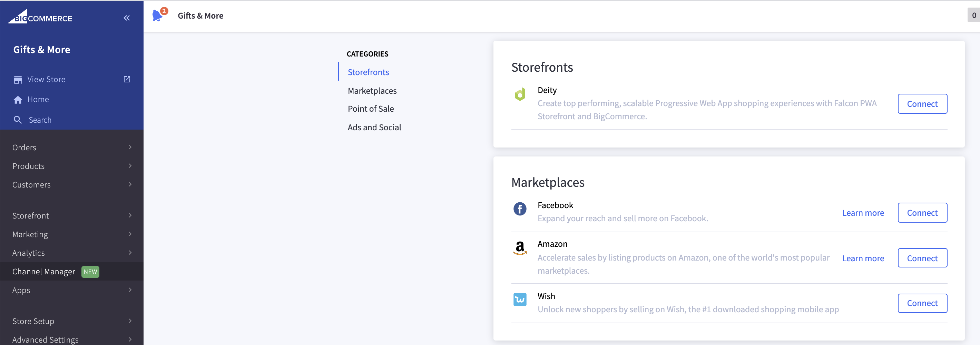Click the Store Setup sidebar label
This screenshot has width=980, height=345.
pyautogui.click(x=33, y=321)
